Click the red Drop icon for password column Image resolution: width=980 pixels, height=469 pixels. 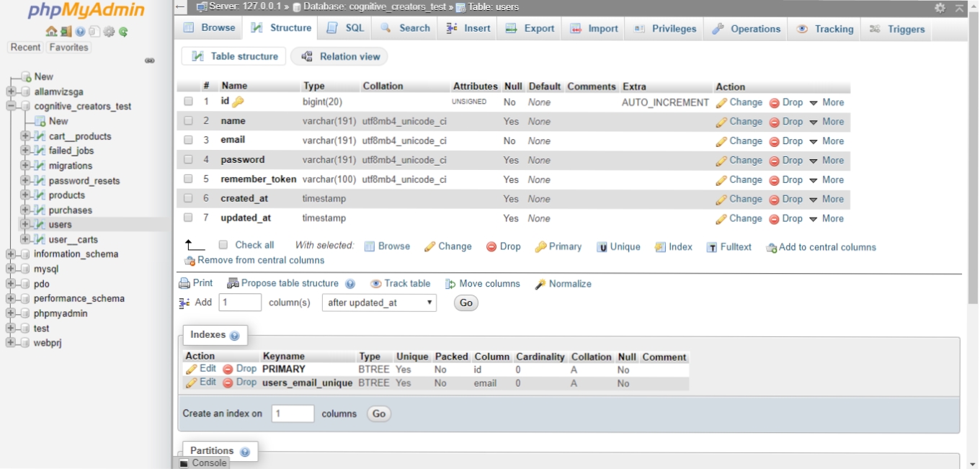tap(775, 161)
